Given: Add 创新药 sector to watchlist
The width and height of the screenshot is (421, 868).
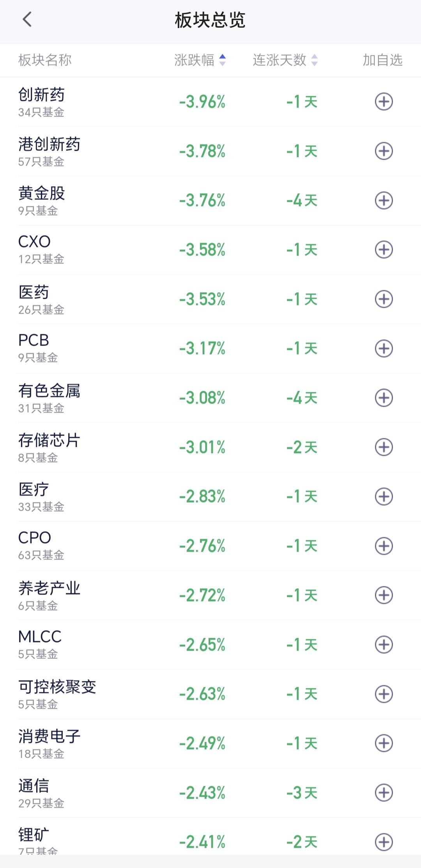Looking at the screenshot, I should point(384,102).
